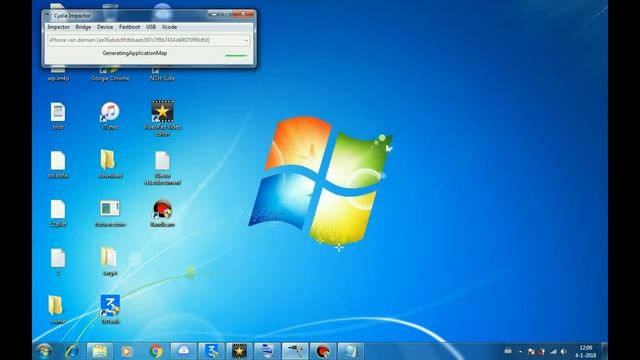Open the USB menu
The height and width of the screenshot is (360, 640).
click(x=151, y=27)
